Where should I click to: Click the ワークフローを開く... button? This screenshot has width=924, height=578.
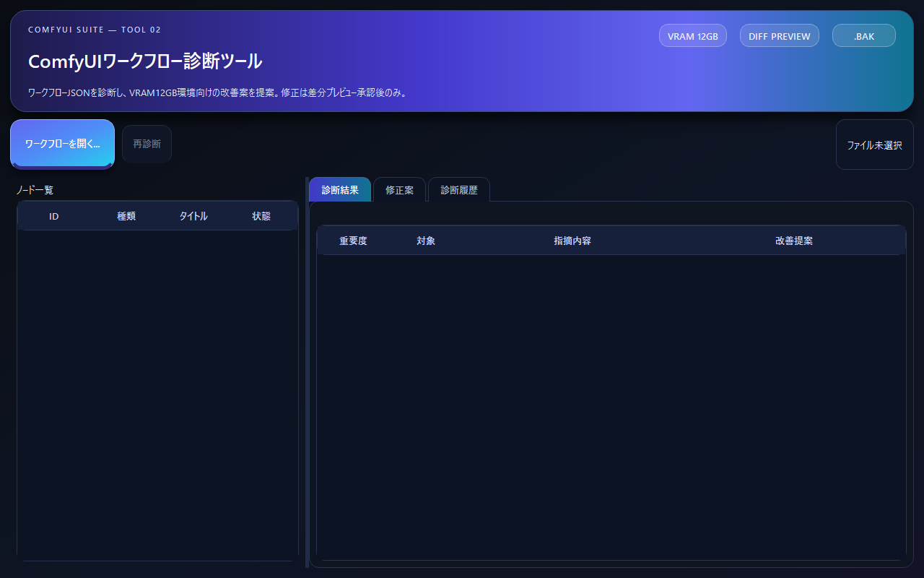[62, 144]
